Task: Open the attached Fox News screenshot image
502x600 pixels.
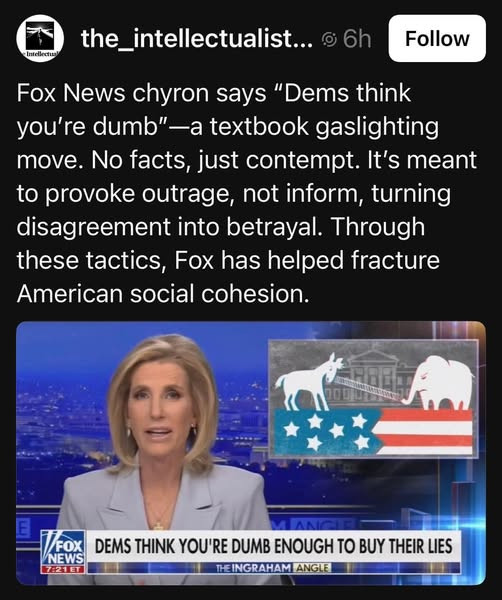Action: (x=251, y=453)
